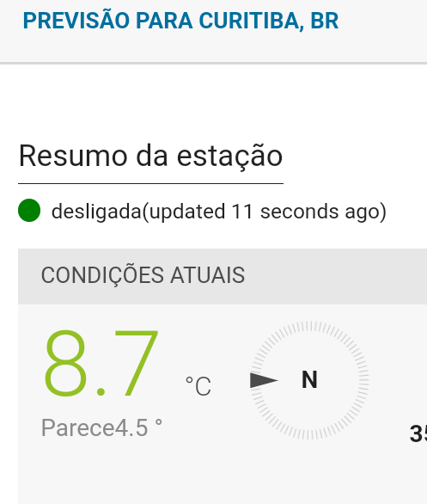Click the Parece 4.5 feels-like value
Image resolution: width=427 pixels, height=504 pixels.
click(101, 427)
